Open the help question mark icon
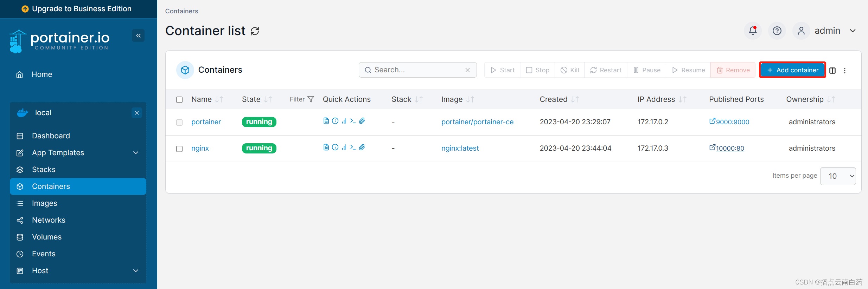This screenshot has height=289, width=868. click(777, 31)
